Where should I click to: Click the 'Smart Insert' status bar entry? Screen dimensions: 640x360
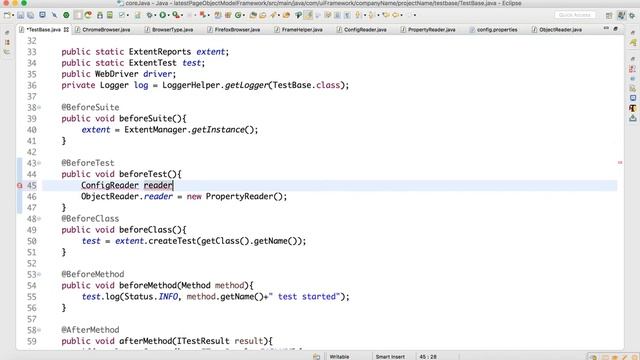pos(390,357)
